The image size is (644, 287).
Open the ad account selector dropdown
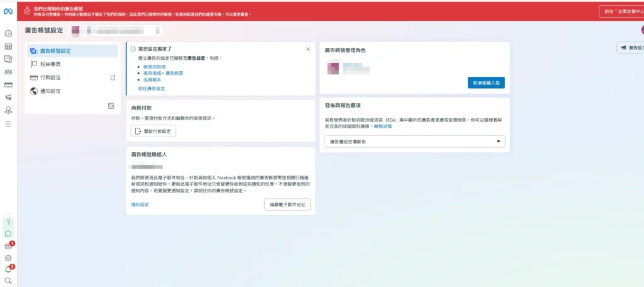coord(116,30)
